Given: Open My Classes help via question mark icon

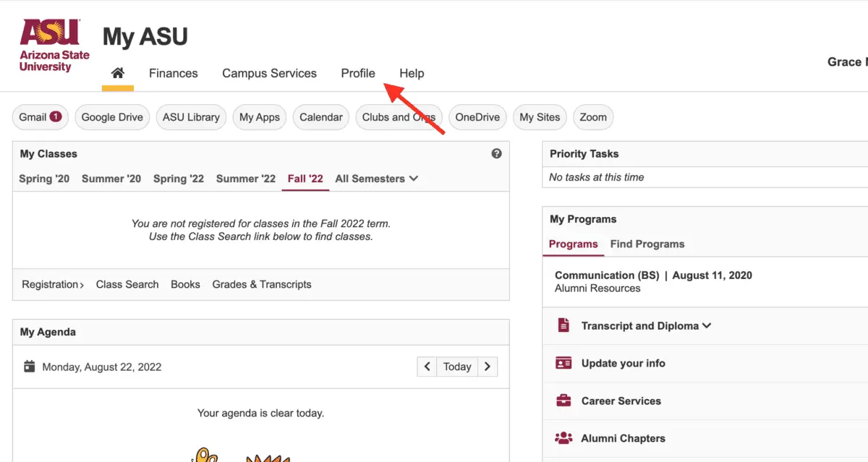Looking at the screenshot, I should [x=496, y=153].
